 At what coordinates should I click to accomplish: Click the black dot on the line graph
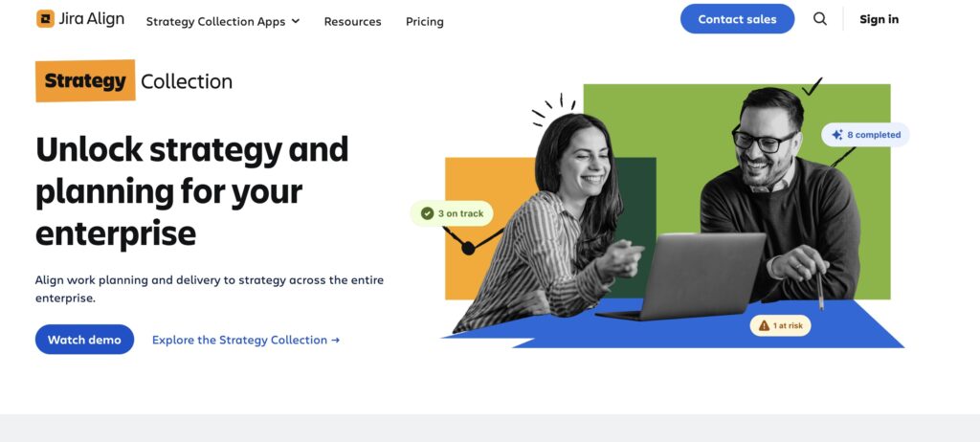click(x=467, y=249)
